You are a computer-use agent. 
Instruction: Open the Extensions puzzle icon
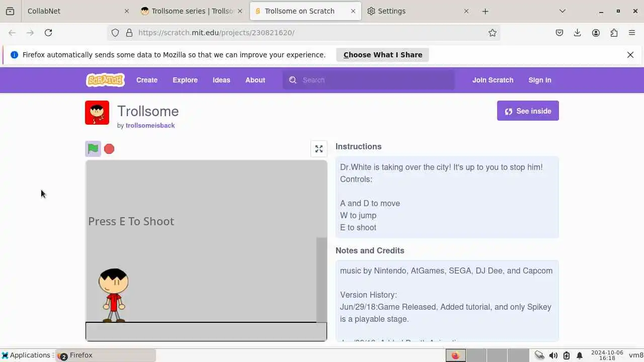[x=614, y=33]
